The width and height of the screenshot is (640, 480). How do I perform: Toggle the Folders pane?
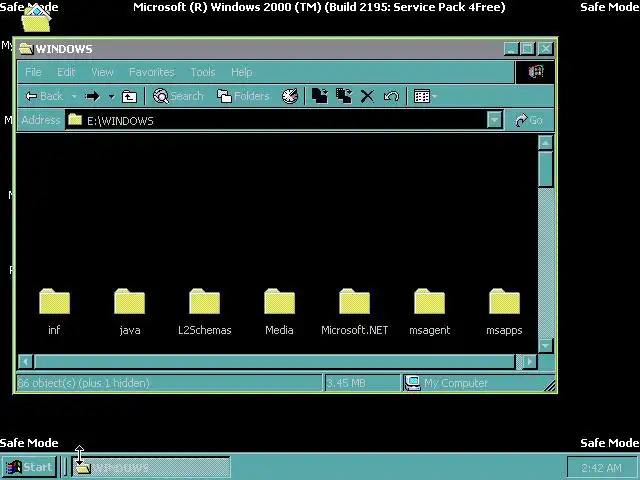coord(243,96)
